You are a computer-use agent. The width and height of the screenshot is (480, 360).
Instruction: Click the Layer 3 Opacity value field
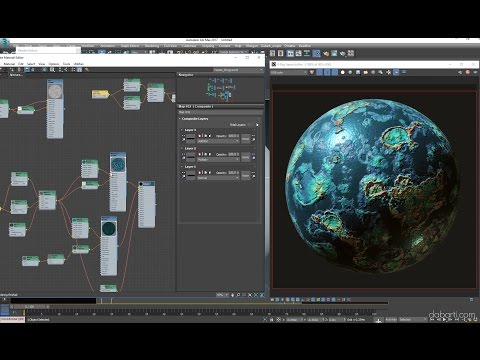[232, 136]
